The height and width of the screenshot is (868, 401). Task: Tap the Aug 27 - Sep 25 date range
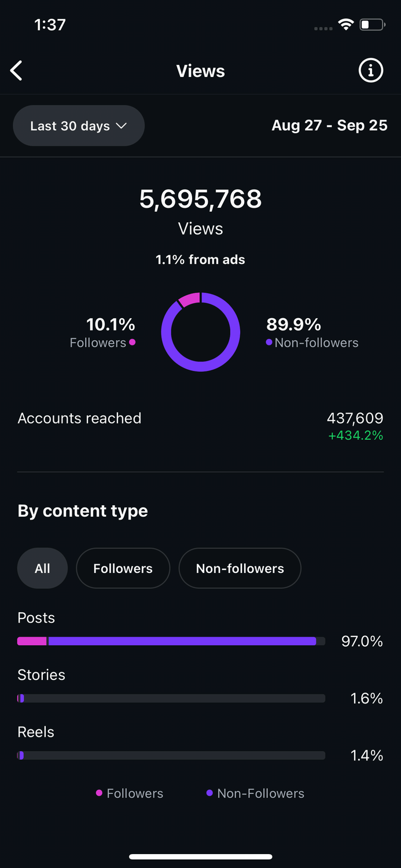329,126
